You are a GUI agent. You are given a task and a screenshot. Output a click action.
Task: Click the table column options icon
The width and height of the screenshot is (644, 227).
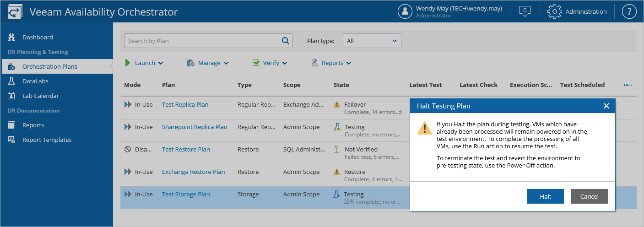click(628, 85)
